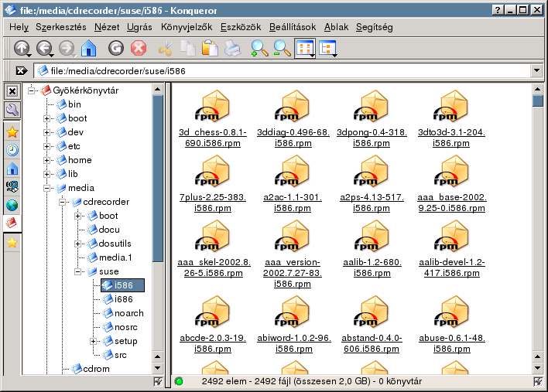Expand the dosutils folder node
Screen dimensions: 548x392
click(x=77, y=244)
